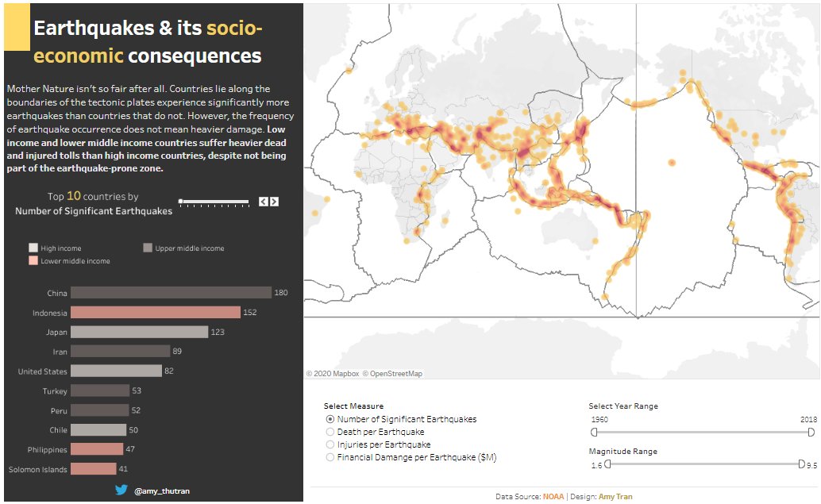Viewport: 821px width, 504px height.
Task: Select the Japan bar showing 123
Action: pyautogui.click(x=139, y=332)
